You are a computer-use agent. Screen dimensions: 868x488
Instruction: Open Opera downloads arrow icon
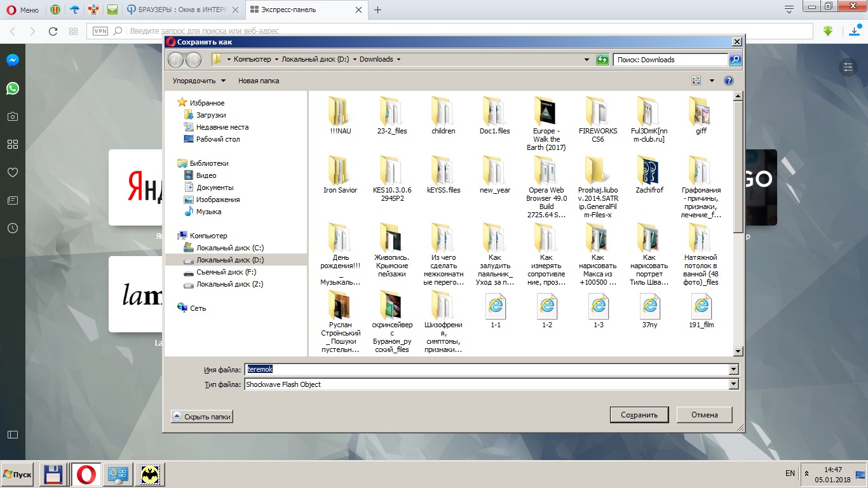[x=855, y=31]
